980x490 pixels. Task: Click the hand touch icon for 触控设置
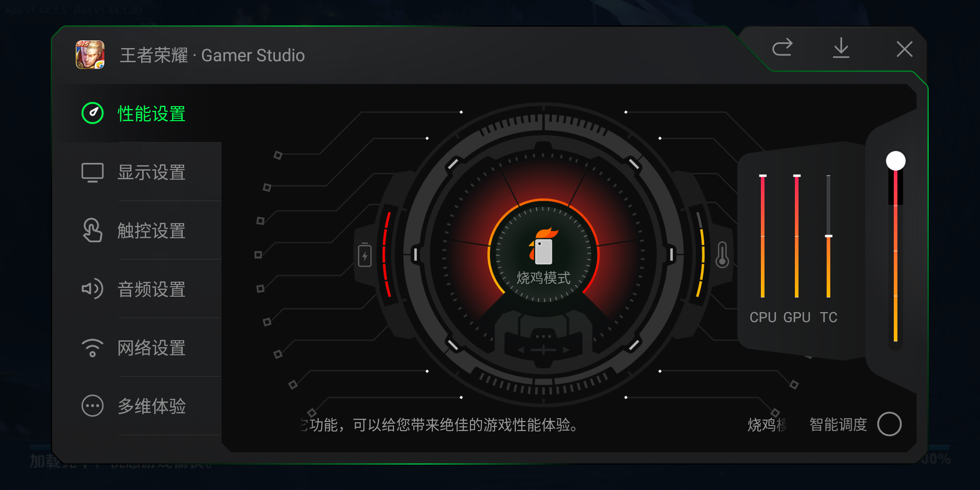tap(93, 230)
